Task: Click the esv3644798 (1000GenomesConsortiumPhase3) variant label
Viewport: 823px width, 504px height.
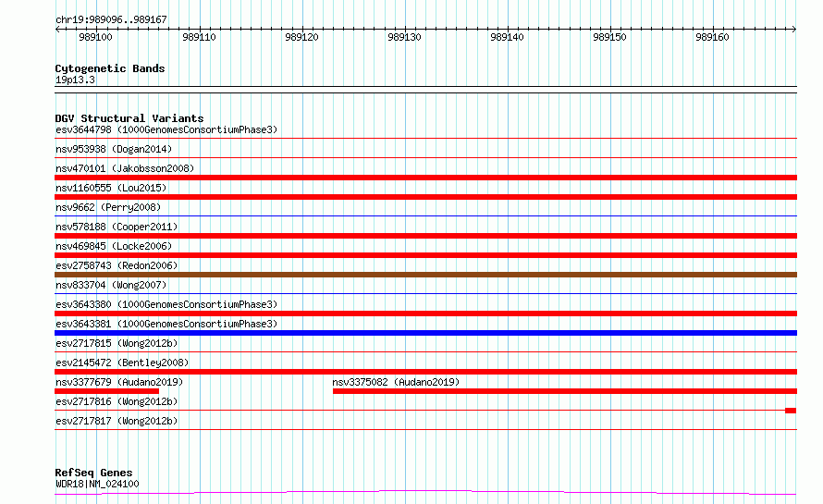Action: (x=166, y=129)
